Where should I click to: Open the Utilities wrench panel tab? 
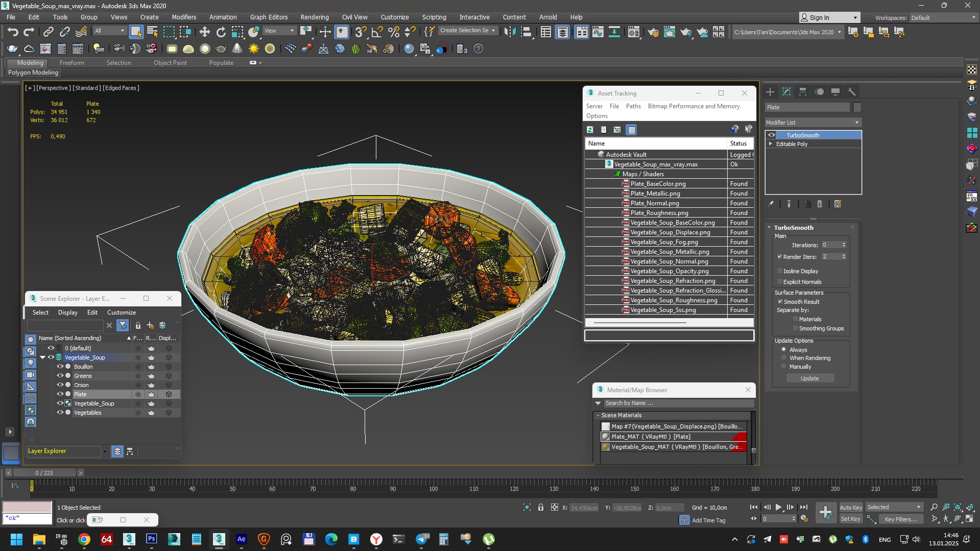coord(851,92)
